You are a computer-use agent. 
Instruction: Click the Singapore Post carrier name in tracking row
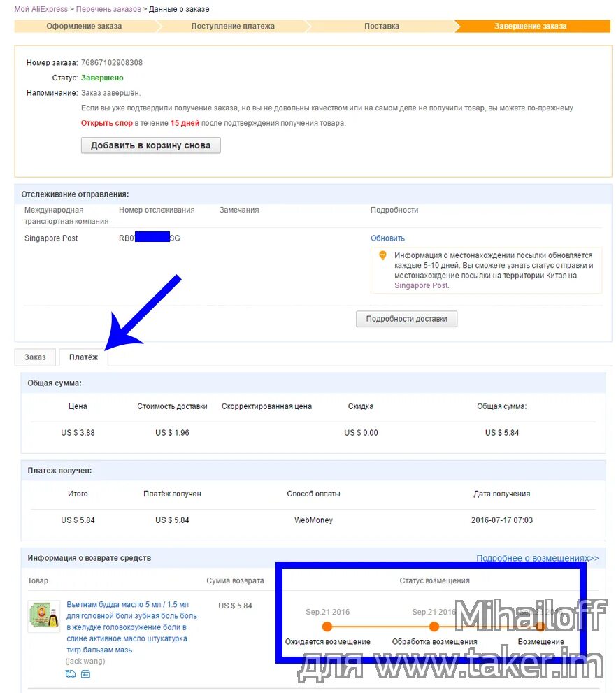tap(51, 238)
